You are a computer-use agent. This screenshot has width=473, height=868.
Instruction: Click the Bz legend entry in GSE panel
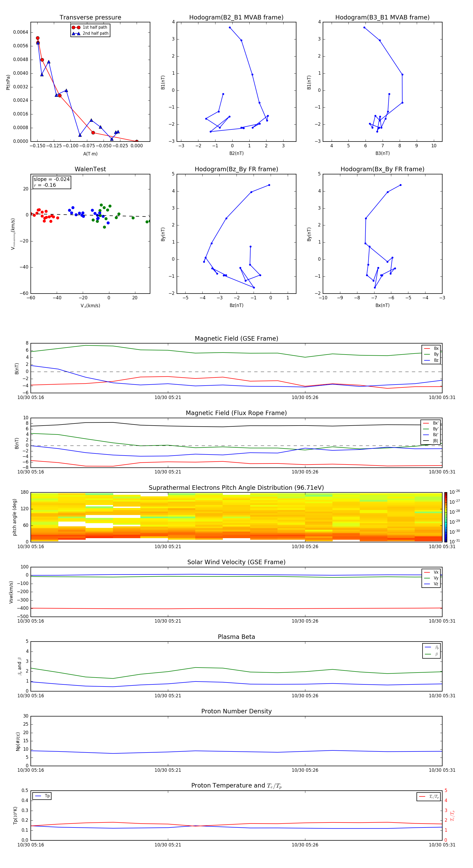431,360
